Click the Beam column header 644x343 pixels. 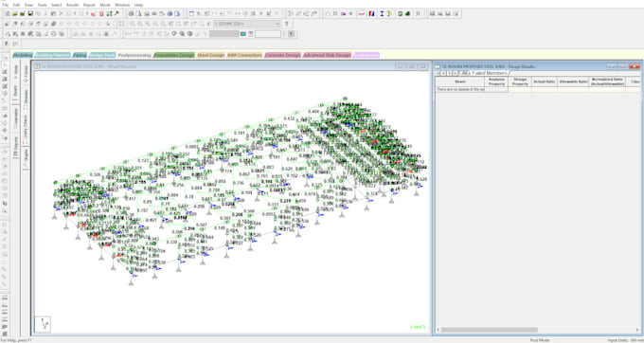click(x=460, y=81)
